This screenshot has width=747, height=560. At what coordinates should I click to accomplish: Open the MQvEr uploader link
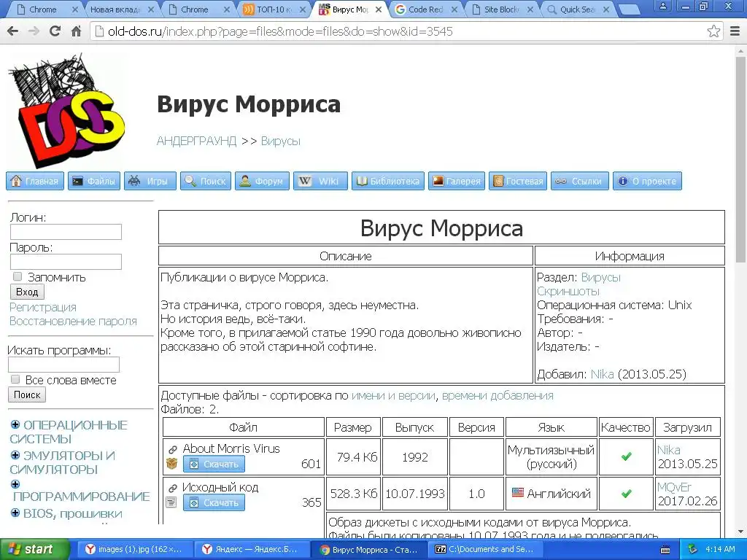pos(674,487)
